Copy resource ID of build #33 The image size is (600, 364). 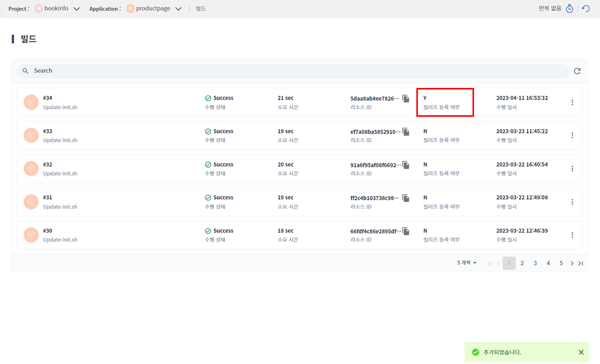tap(406, 132)
